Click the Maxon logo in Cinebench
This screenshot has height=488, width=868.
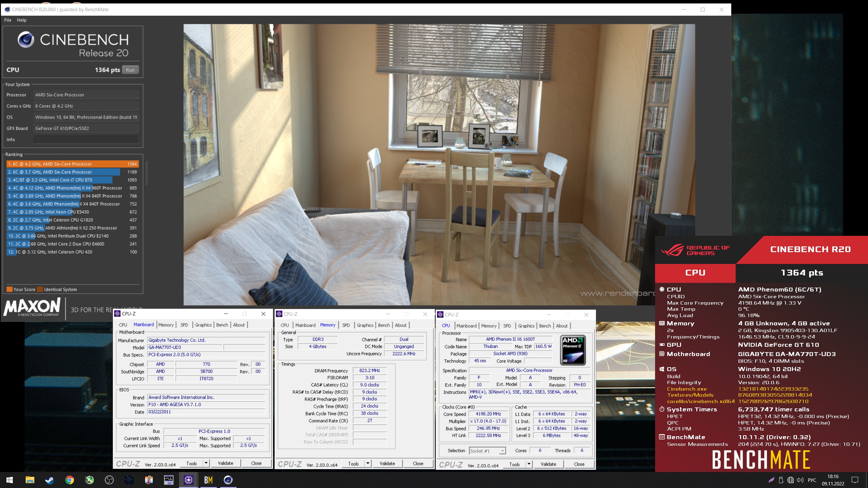pos(32,307)
